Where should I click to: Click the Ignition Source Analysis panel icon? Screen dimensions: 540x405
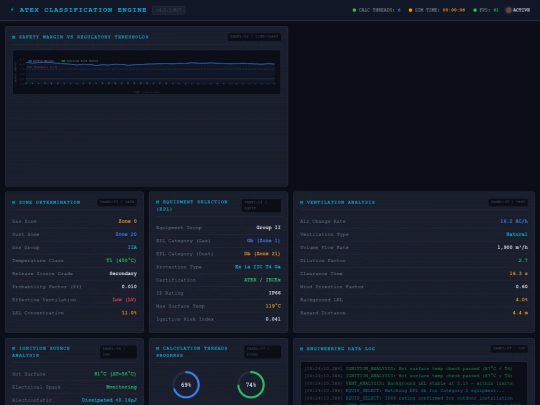tap(14, 349)
